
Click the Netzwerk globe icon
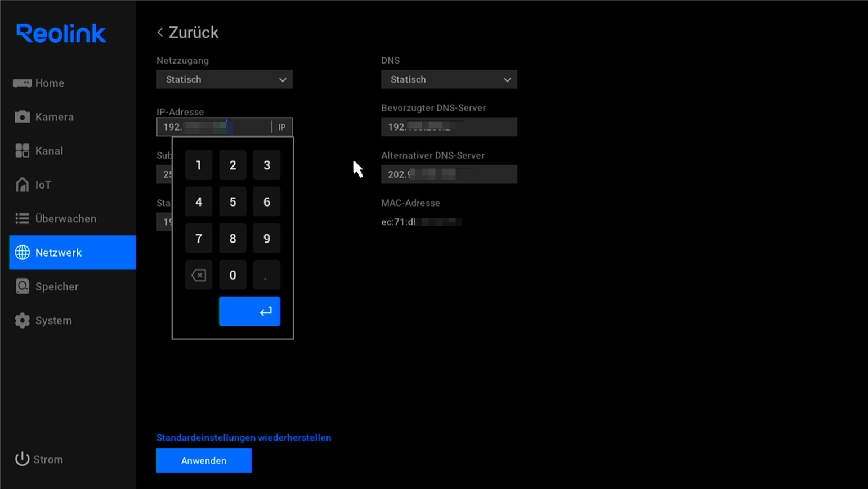coord(22,252)
